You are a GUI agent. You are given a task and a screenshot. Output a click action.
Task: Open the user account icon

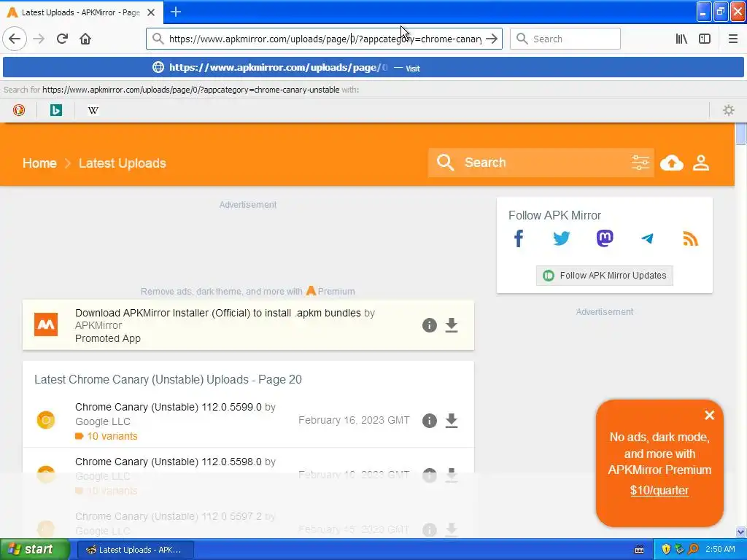tap(701, 163)
